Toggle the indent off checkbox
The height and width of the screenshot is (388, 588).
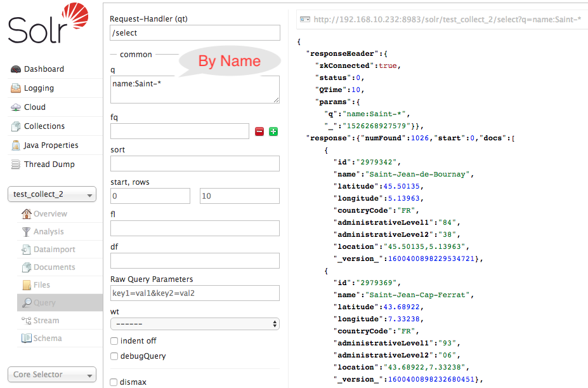[x=114, y=341]
